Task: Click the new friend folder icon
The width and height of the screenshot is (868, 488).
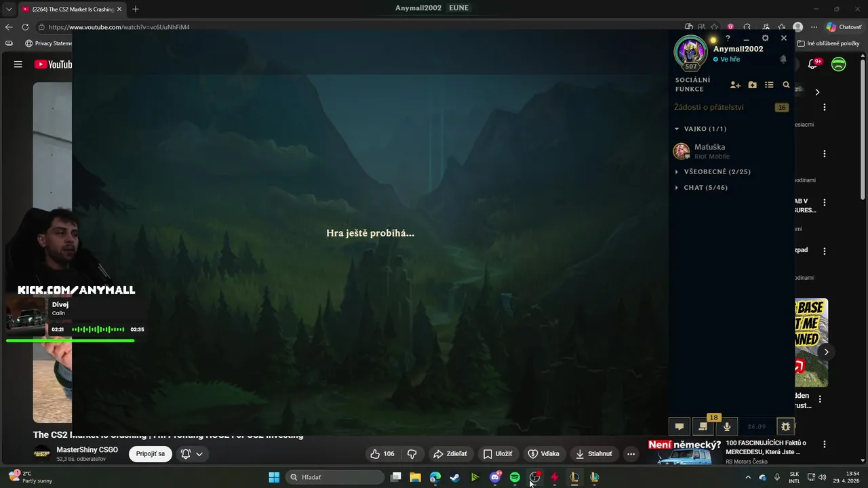Action: pyautogui.click(x=752, y=85)
